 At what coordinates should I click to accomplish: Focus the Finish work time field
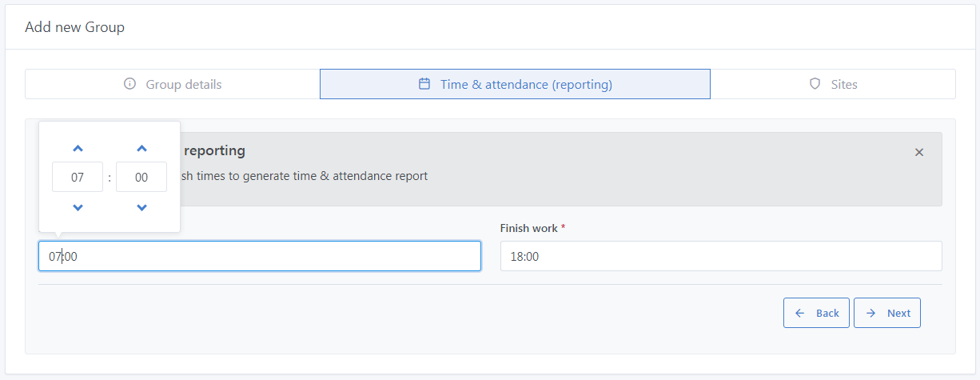pos(720,257)
